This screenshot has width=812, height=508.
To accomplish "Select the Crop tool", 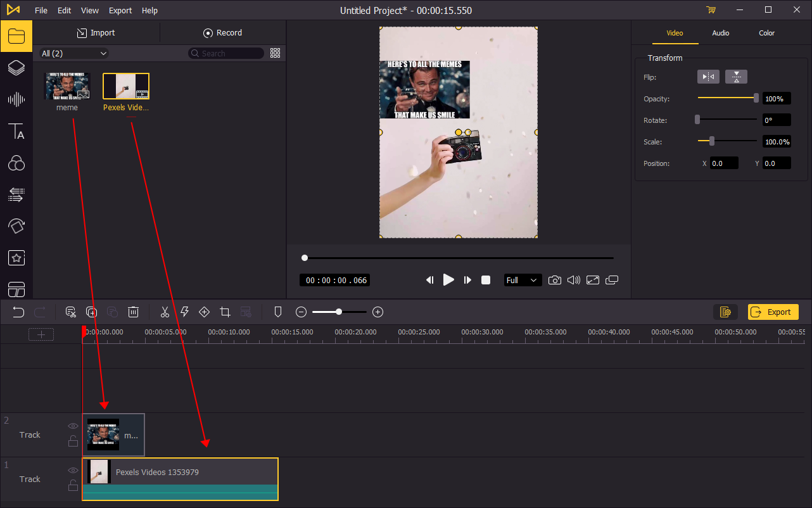I will click(x=225, y=312).
